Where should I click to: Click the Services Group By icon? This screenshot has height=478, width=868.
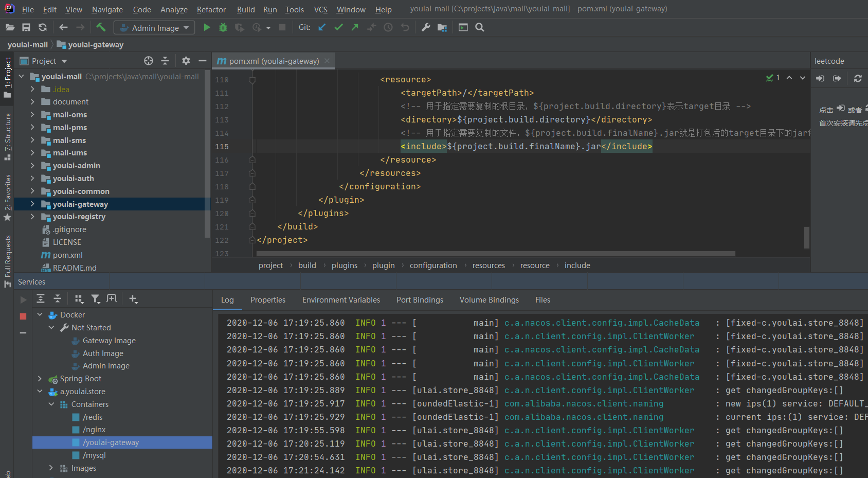click(79, 298)
